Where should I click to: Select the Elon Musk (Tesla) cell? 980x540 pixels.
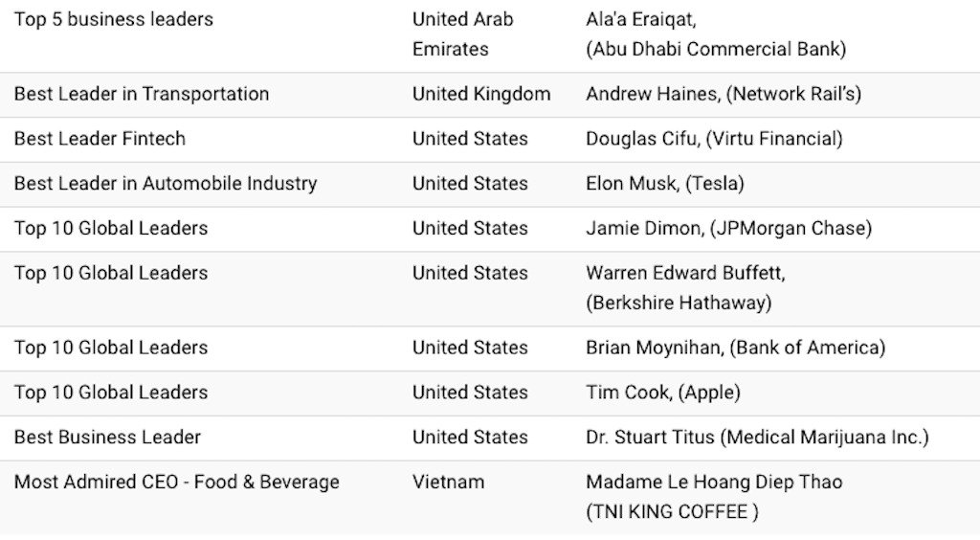pos(664,183)
